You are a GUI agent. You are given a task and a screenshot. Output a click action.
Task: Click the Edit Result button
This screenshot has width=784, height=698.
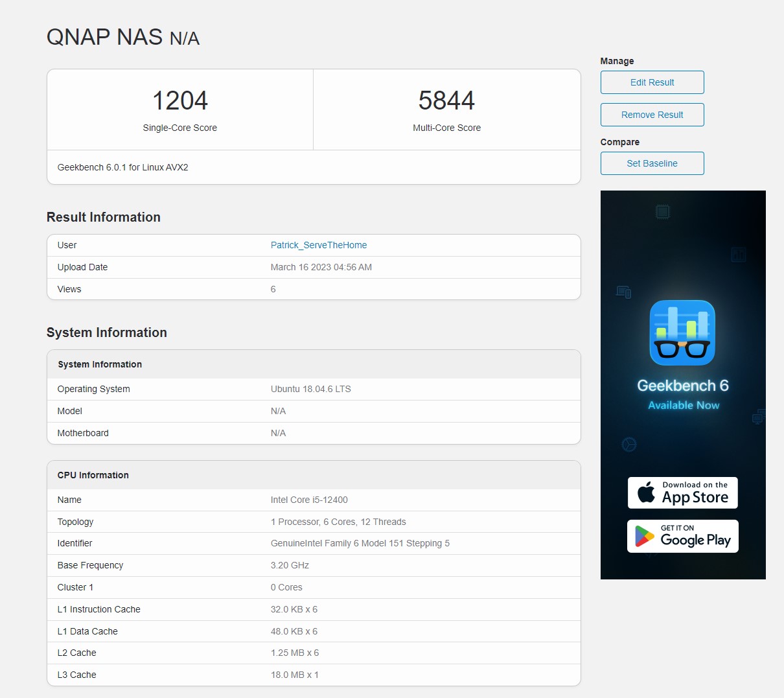[652, 82]
